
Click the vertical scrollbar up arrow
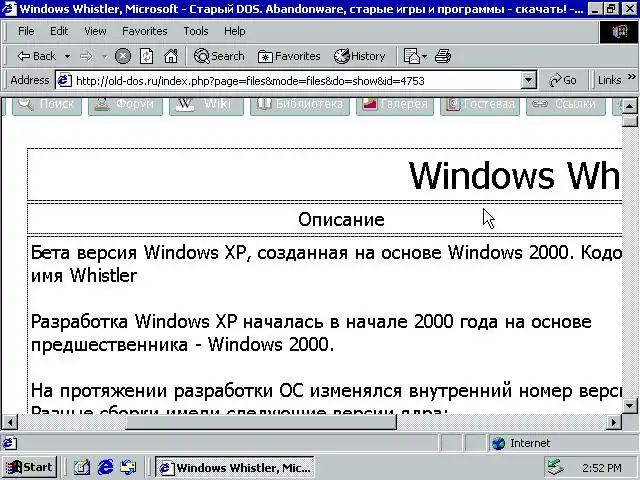[x=629, y=107]
